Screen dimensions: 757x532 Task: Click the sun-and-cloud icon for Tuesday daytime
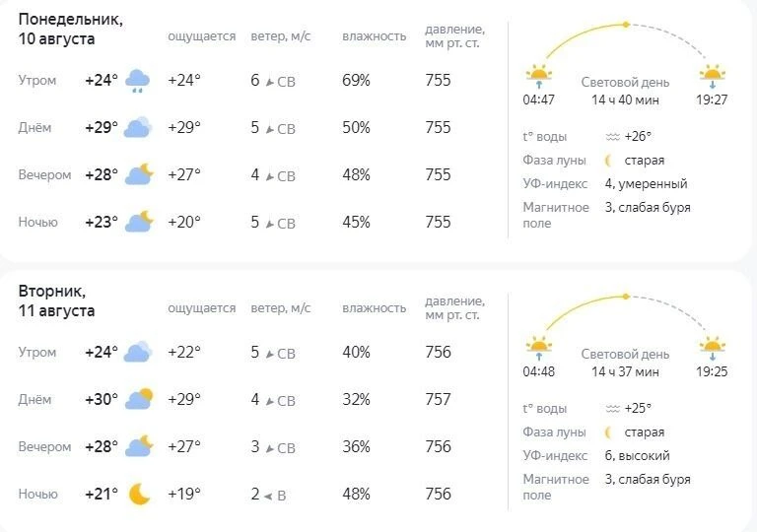point(139,399)
